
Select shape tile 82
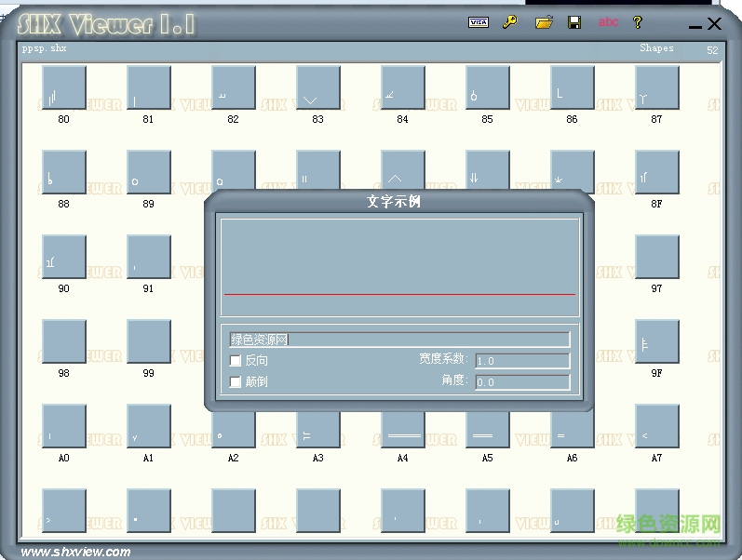[234, 87]
